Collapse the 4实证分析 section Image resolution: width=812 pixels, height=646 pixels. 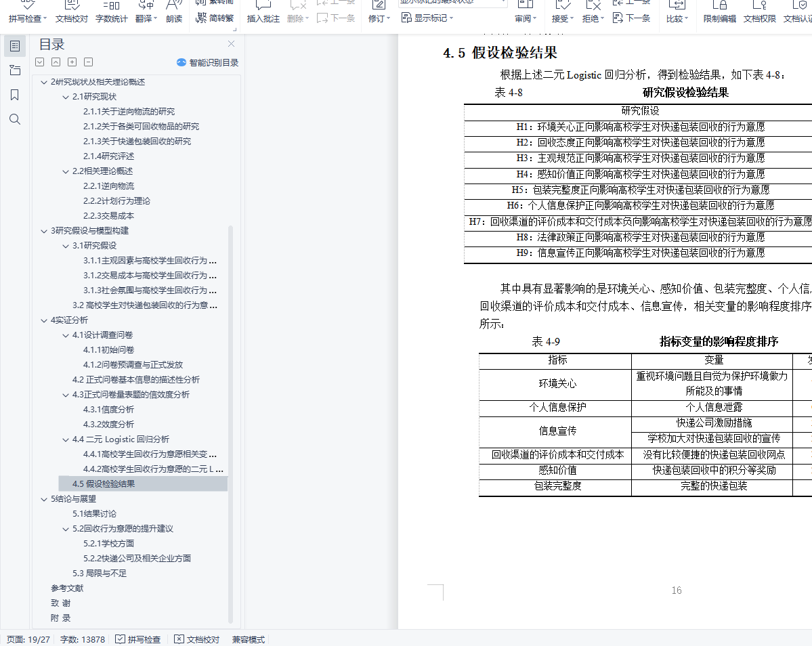pyautogui.click(x=44, y=321)
